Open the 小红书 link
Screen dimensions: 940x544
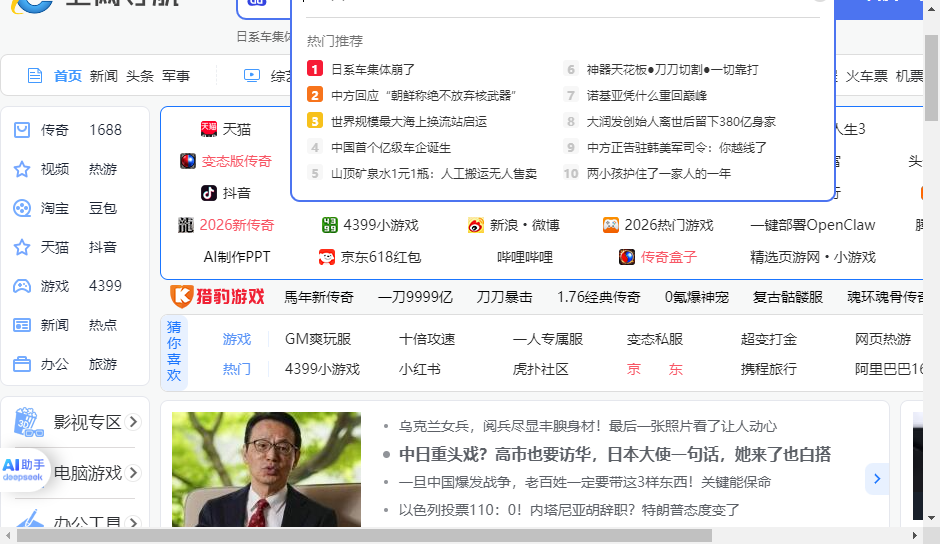420,369
